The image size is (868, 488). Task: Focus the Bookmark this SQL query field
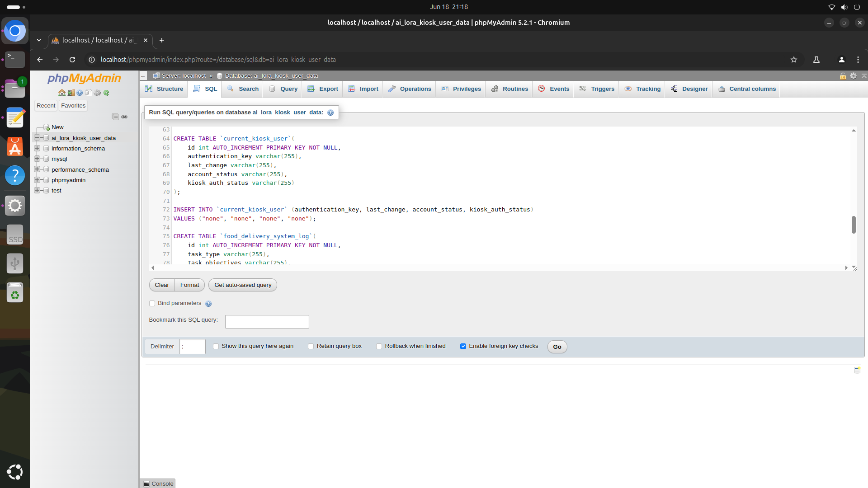click(267, 322)
